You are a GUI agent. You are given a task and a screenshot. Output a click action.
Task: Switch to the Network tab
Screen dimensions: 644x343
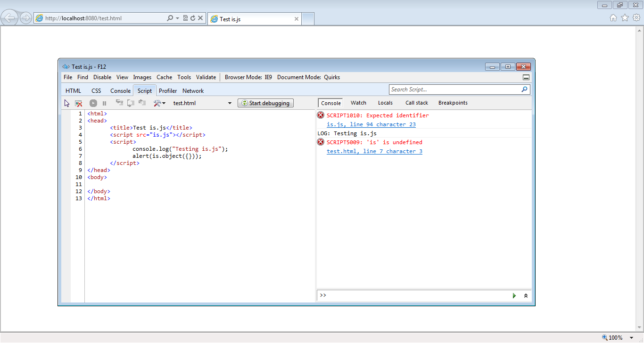coord(193,91)
